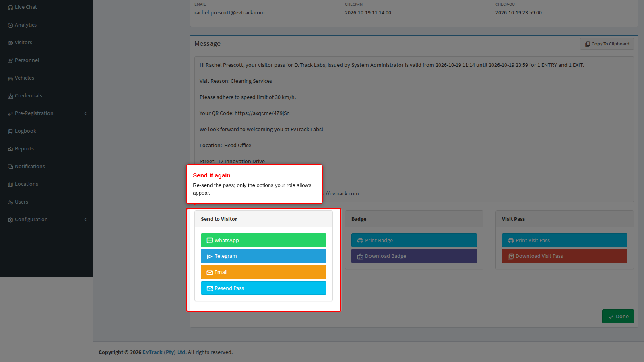Click the email rachel.prescott@evtrack.com
The width and height of the screenshot is (644, 362).
coord(229,13)
